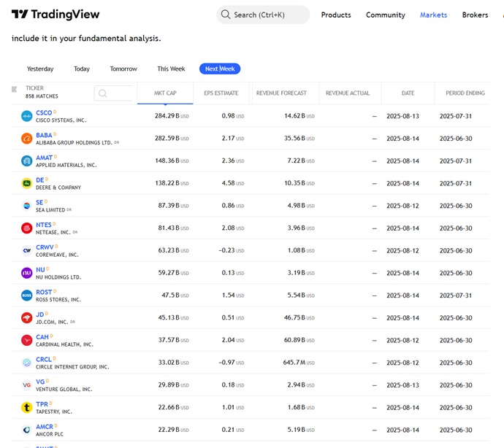504x448 pixels.
Task: Click the flag icon beside TICKER header
Action: click(14, 89)
